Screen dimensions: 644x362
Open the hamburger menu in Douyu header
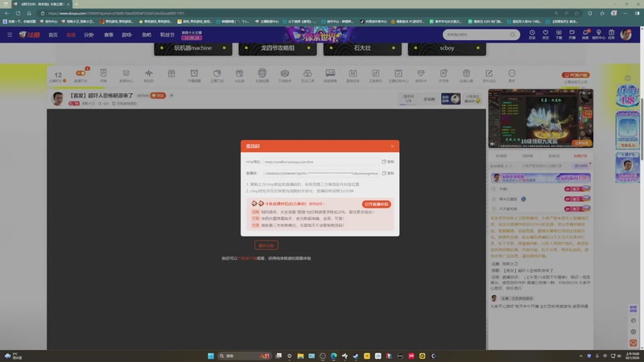tap(10, 35)
